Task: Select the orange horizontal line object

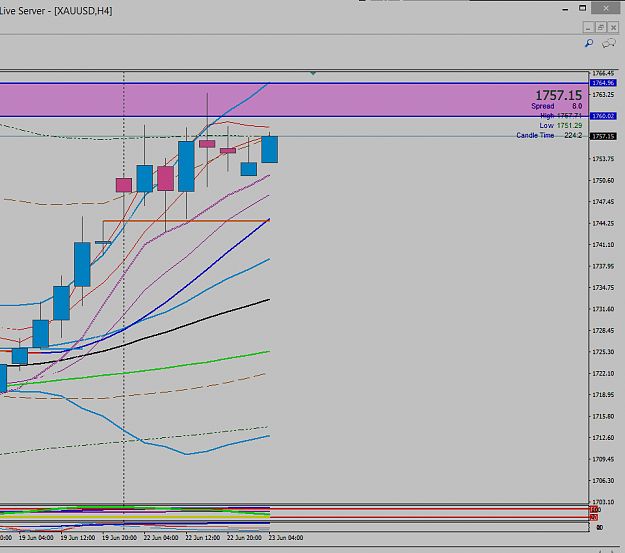Action: click(186, 220)
